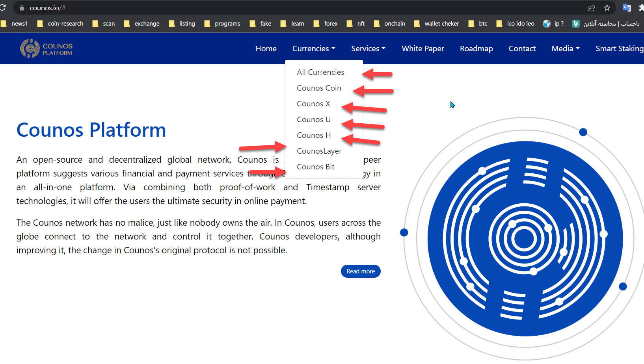Open the White Paper link

(x=423, y=48)
